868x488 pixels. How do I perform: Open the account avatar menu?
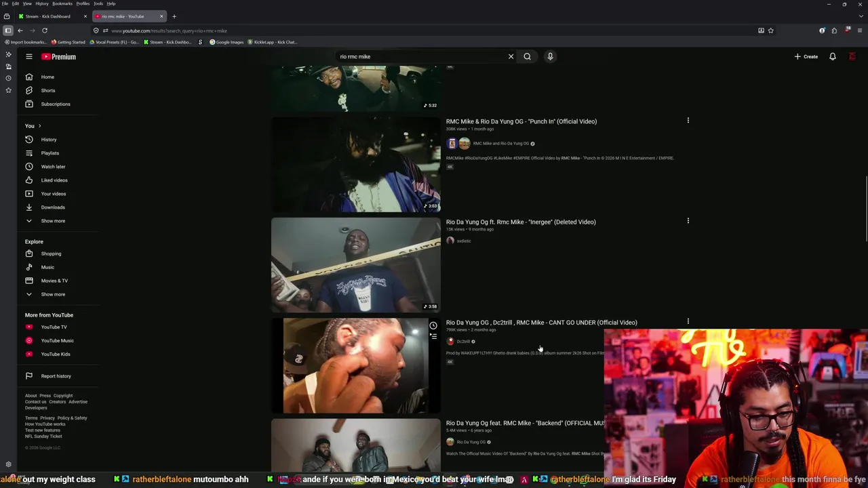852,57
